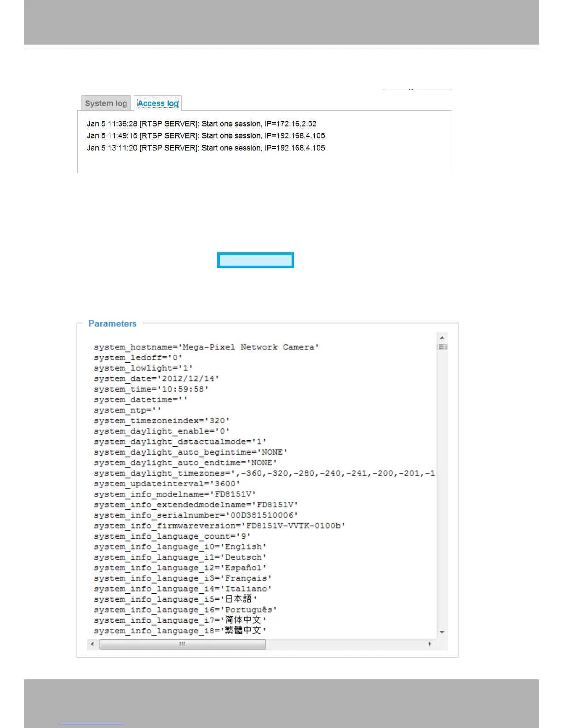Click the system_date='2012/12/14' line
This screenshot has height=728, width=563.
click(156, 379)
